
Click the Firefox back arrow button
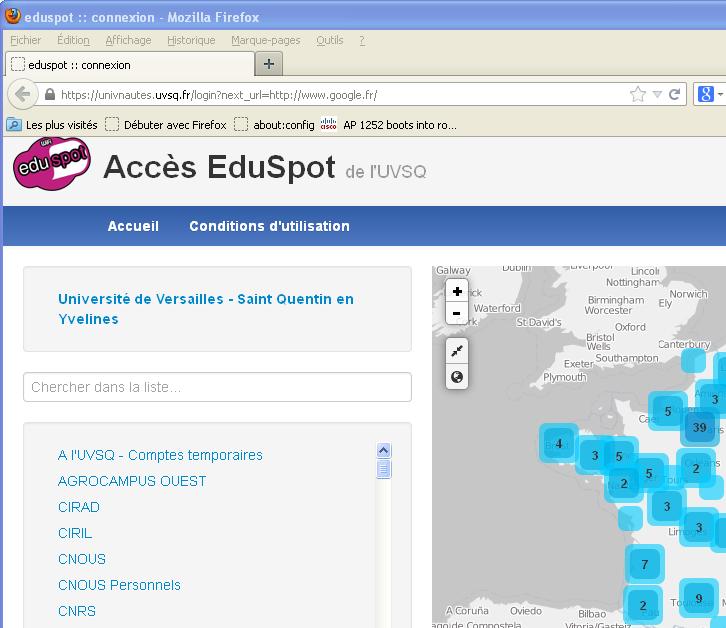pos(22,94)
